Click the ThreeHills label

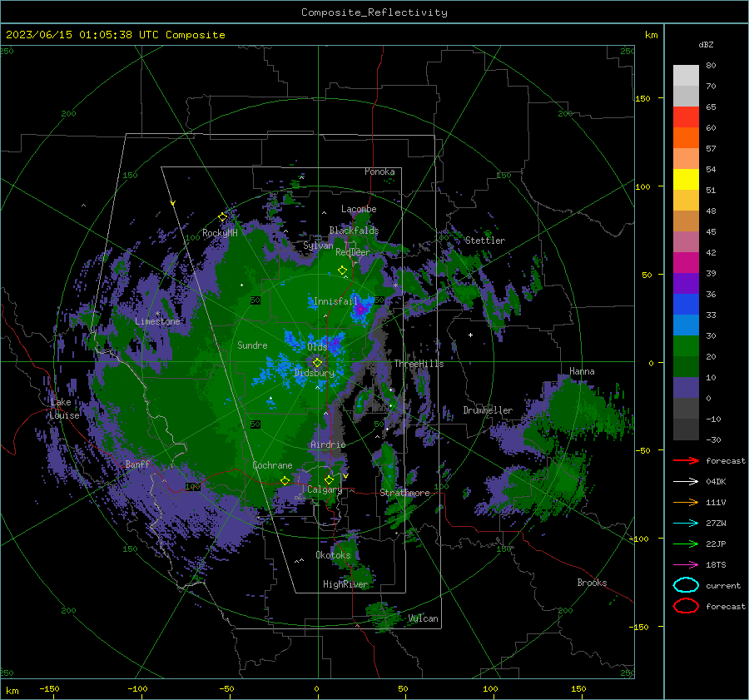tap(419, 364)
